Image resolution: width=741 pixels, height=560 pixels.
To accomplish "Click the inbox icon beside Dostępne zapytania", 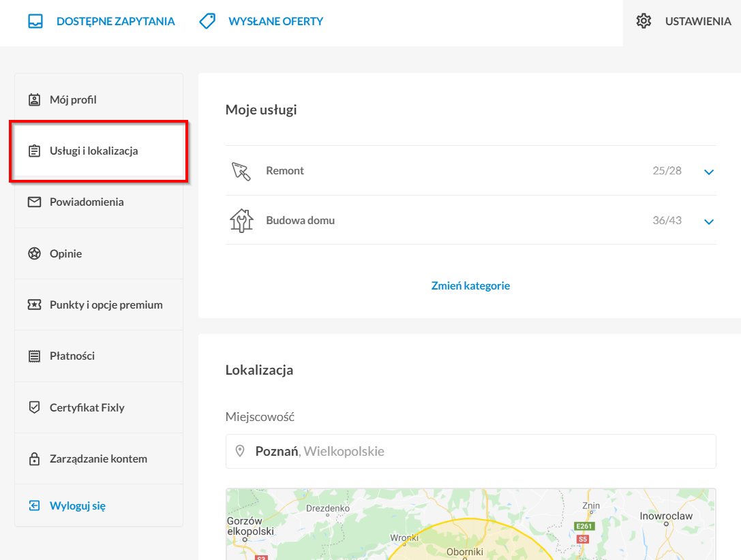I will [x=35, y=21].
